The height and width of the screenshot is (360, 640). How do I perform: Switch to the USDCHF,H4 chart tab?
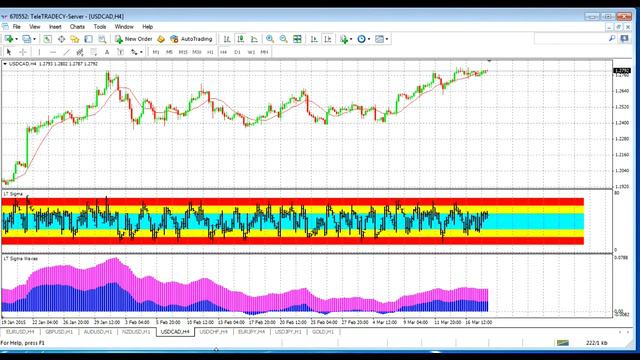click(x=213, y=332)
